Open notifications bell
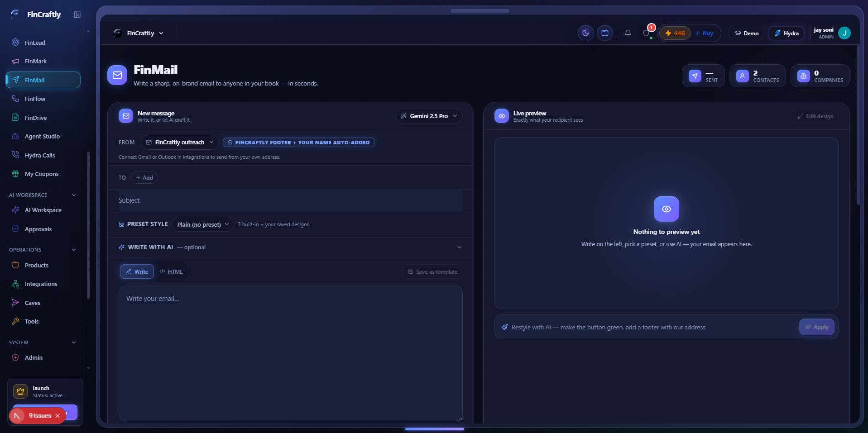 coord(628,33)
